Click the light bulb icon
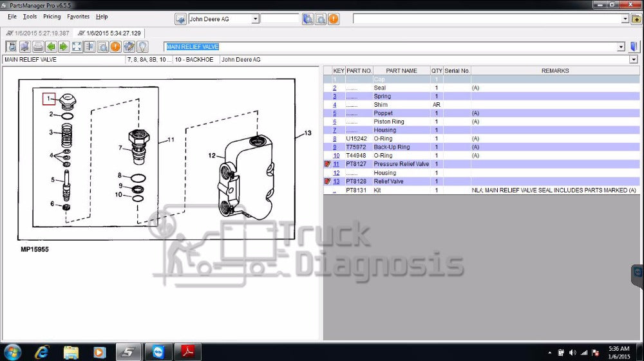The width and height of the screenshot is (644, 361). click(142, 46)
